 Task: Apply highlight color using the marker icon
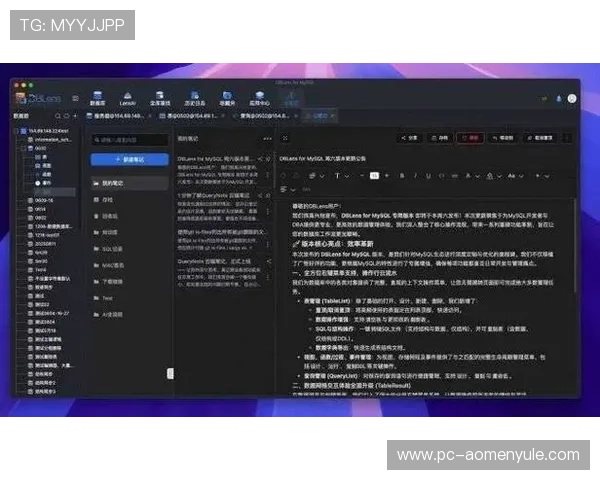click(490, 176)
